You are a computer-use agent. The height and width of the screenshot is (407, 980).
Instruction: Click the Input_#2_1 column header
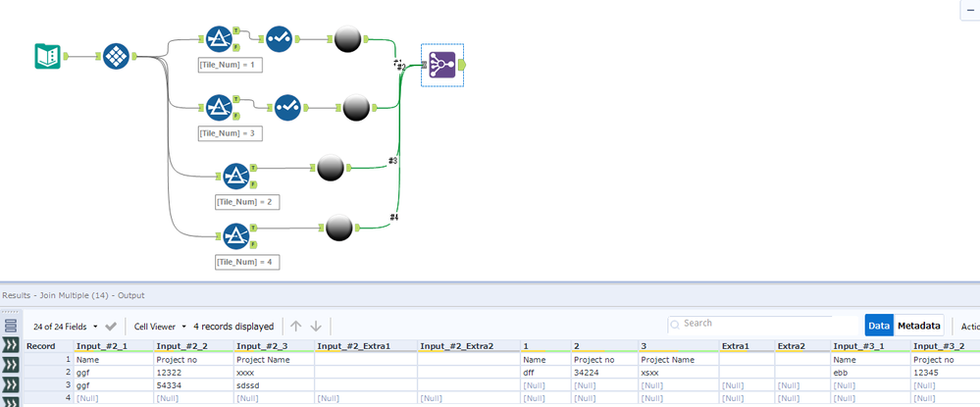pyautogui.click(x=113, y=346)
